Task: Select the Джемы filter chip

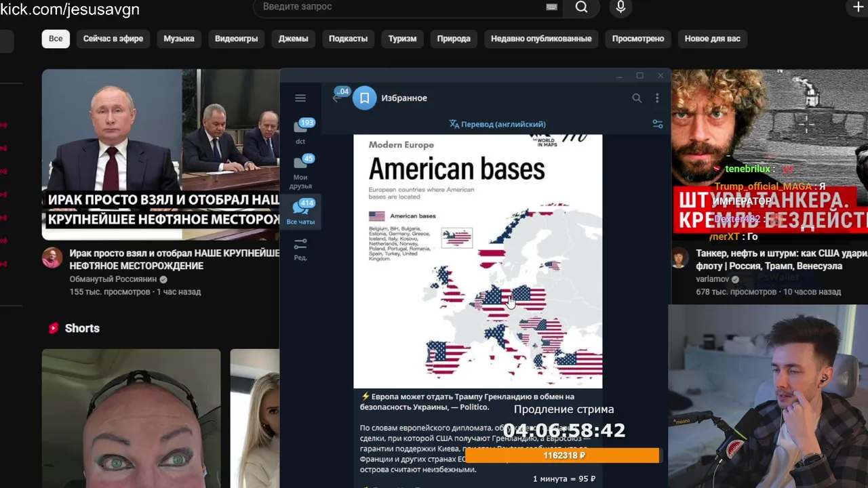Action: point(294,39)
